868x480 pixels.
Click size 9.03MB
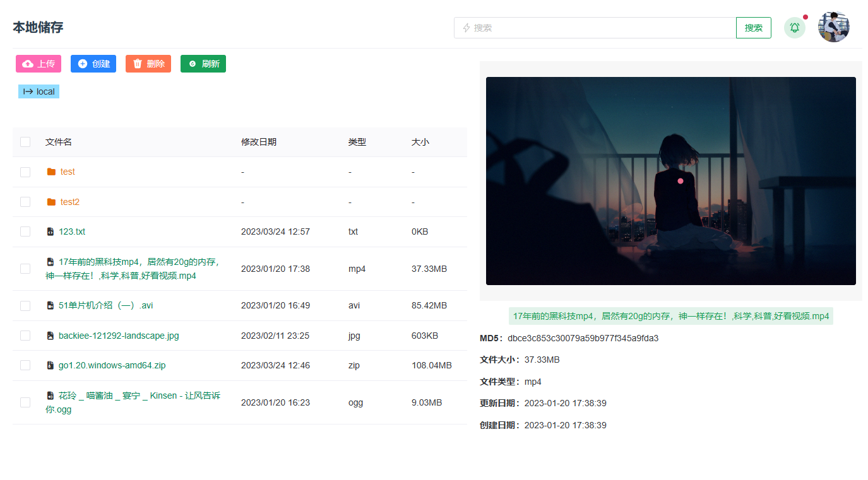(427, 402)
